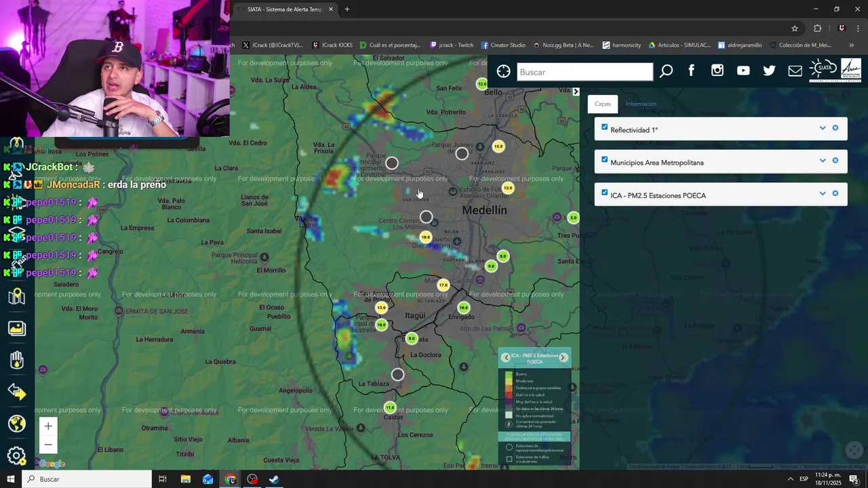Click the locate-me crosshair icon

pos(503,72)
